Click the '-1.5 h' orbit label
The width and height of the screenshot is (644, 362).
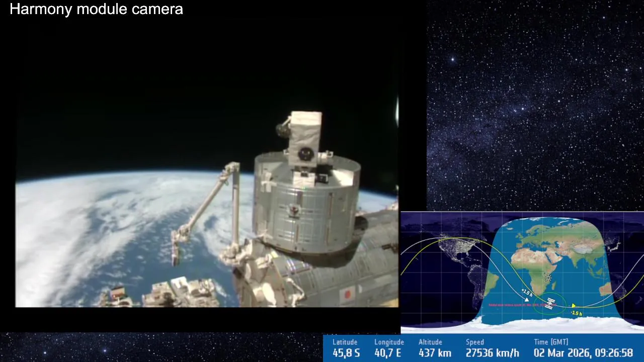pos(577,313)
